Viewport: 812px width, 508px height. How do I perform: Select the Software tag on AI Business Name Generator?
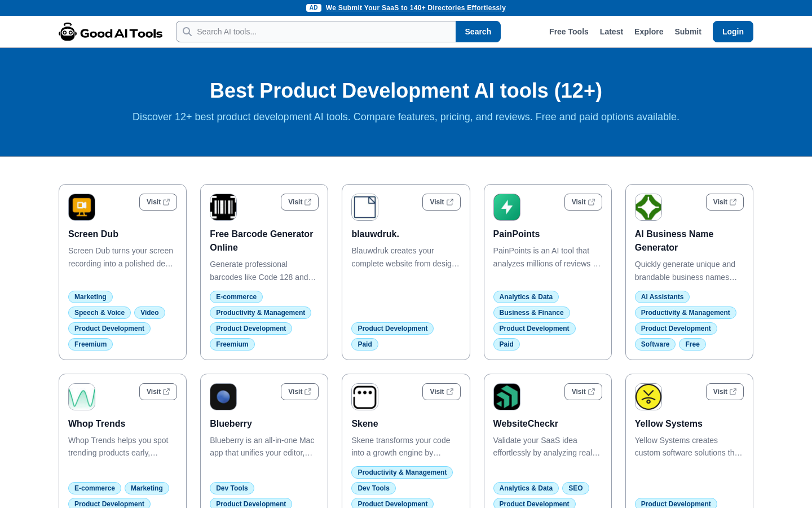(x=655, y=344)
